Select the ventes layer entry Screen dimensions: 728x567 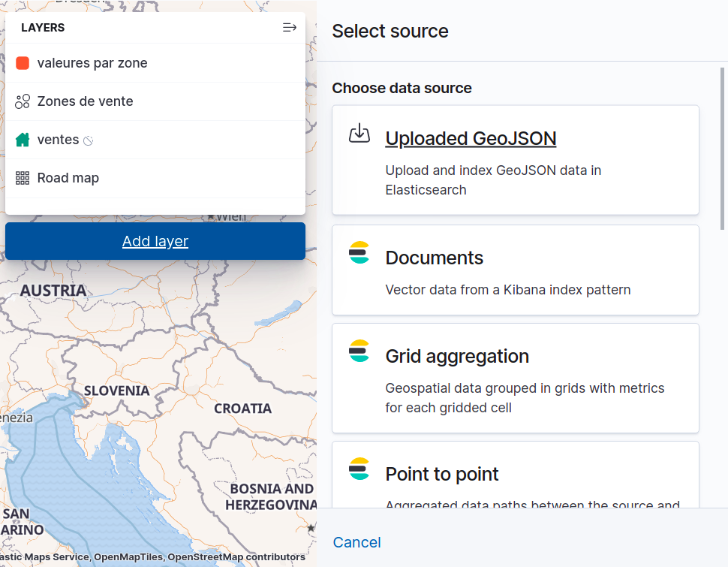(58, 140)
